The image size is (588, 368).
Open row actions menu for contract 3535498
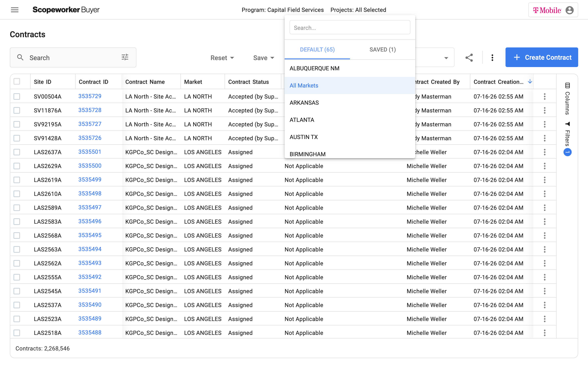pos(545,194)
